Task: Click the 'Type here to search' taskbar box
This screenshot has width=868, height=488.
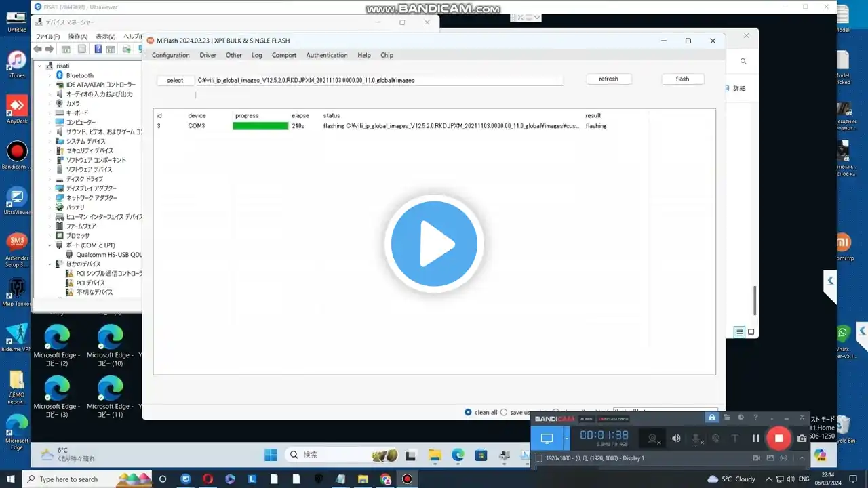Action: (88, 479)
